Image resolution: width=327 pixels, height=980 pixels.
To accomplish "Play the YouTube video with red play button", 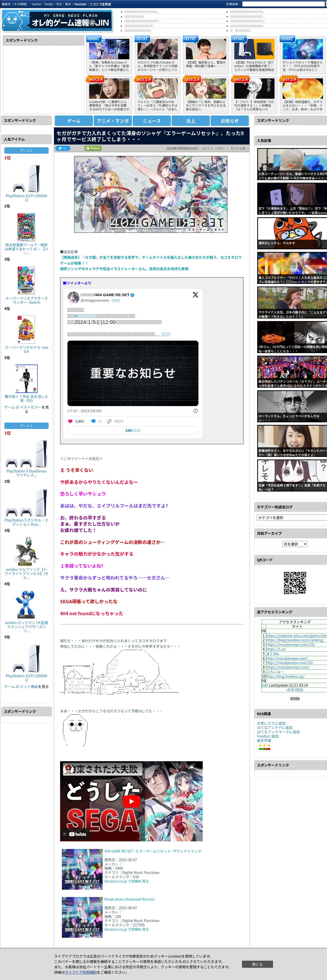I will click(131, 801).
